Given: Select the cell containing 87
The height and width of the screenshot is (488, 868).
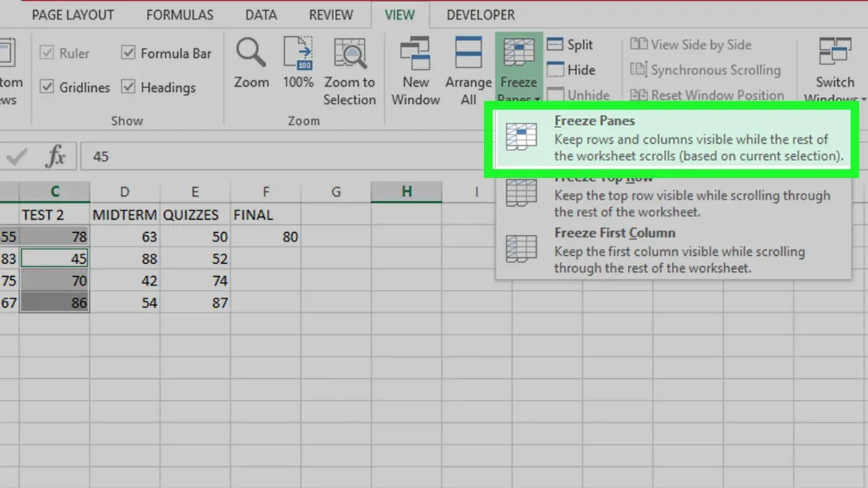Looking at the screenshot, I should tap(195, 303).
